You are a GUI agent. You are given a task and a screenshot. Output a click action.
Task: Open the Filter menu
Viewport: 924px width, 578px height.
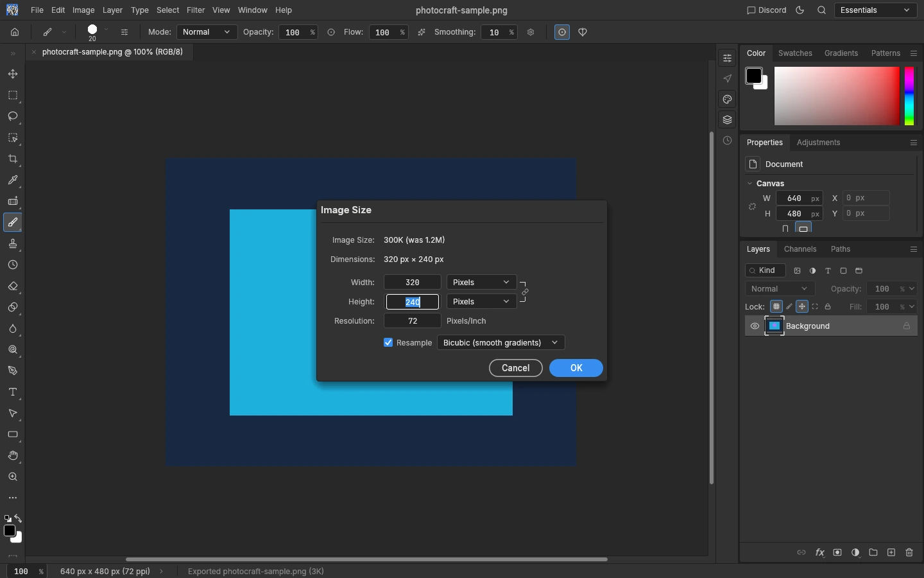coord(196,10)
